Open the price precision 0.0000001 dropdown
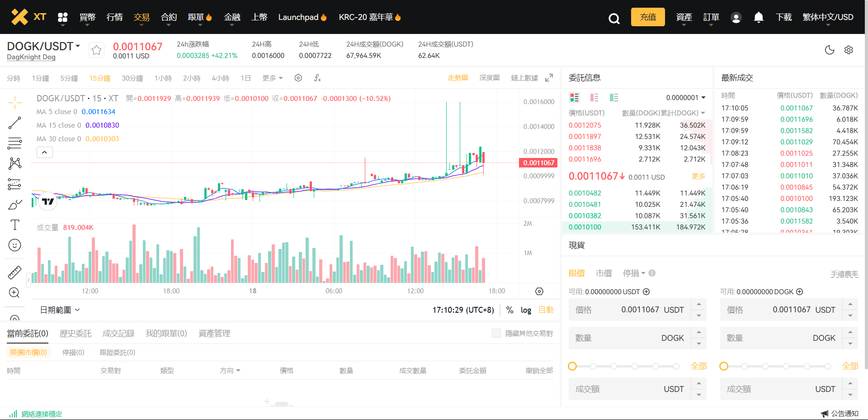This screenshot has width=868, height=420. pyautogui.click(x=686, y=97)
